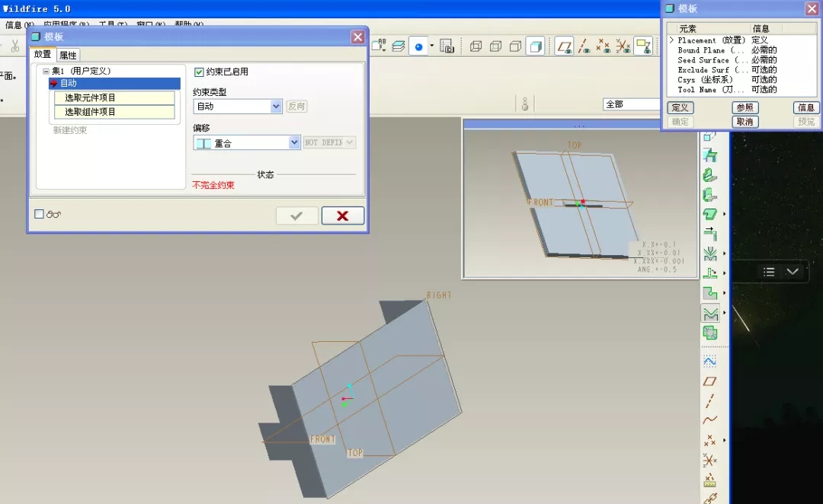The image size is (823, 504).
Task: Click the 定义 button
Action: coord(680,107)
